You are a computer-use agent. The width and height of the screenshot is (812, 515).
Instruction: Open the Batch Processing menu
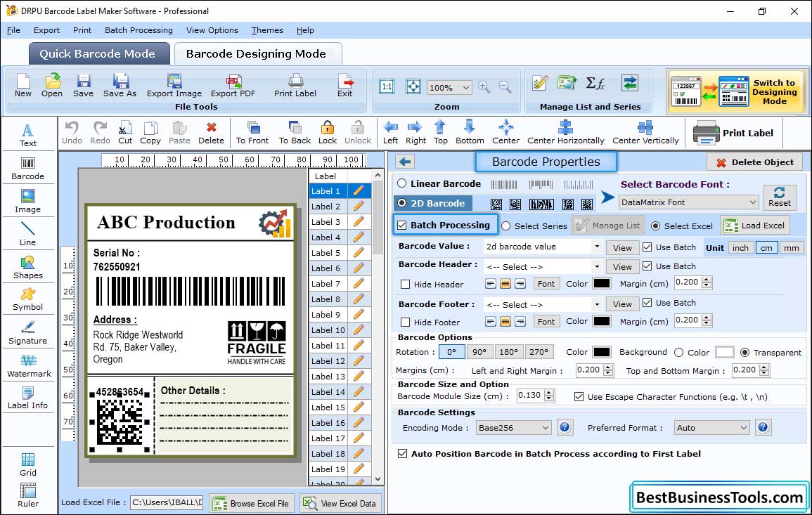(x=138, y=30)
